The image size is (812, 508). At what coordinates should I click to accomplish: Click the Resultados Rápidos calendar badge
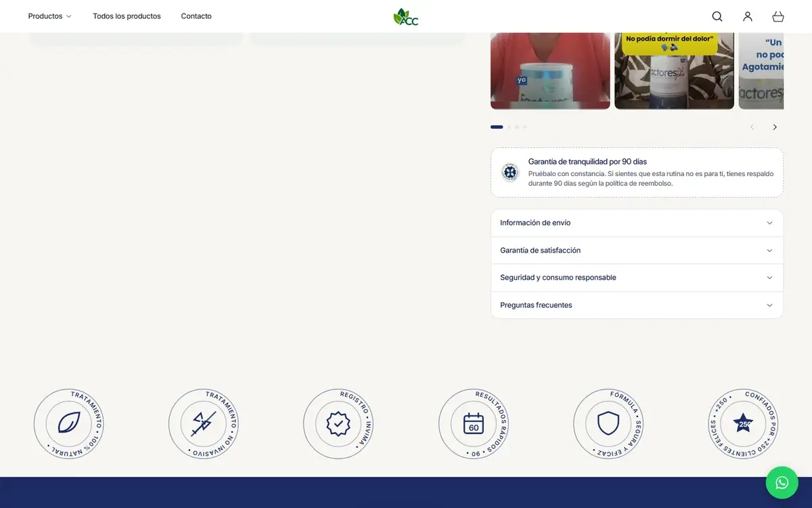[474, 424]
